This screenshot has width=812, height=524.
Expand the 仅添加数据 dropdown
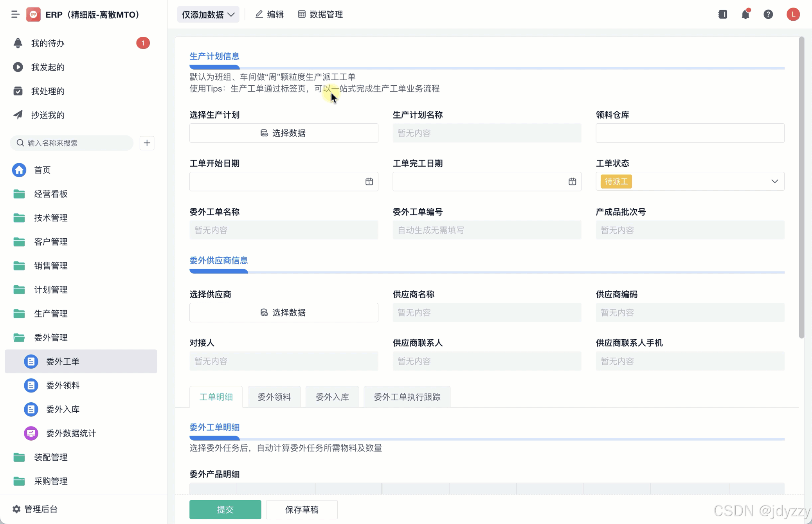coord(208,14)
